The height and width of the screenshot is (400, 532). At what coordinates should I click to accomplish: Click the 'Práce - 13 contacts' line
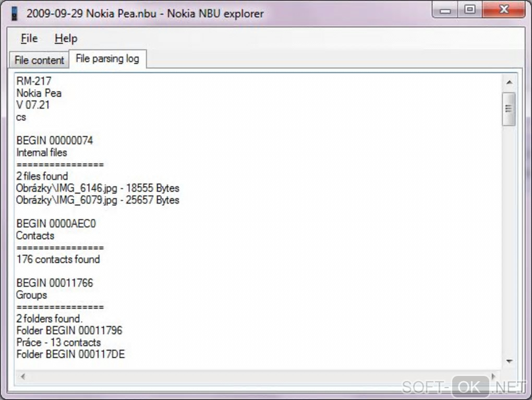click(59, 343)
